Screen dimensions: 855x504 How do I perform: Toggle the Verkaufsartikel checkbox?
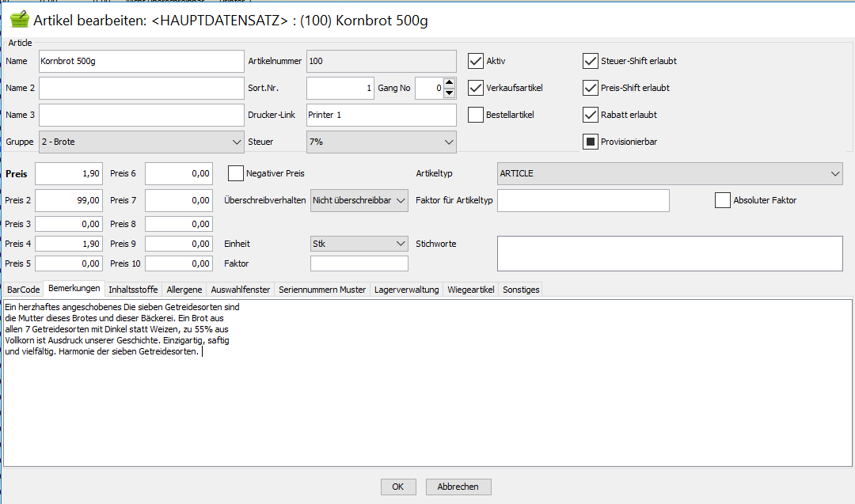pos(476,88)
